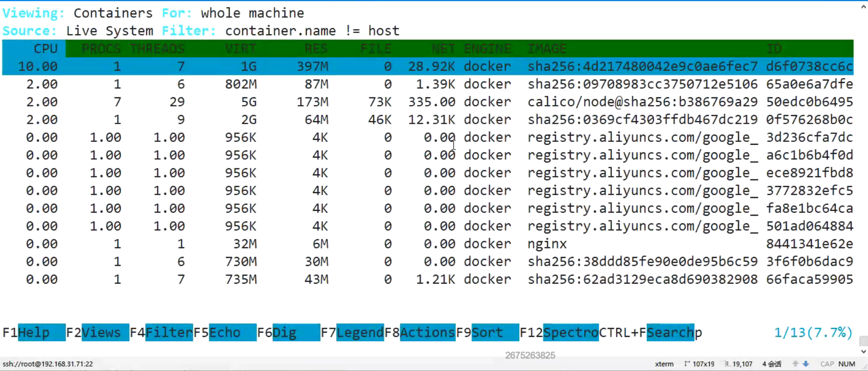The height and width of the screenshot is (371, 868).
Task: Select container row 65a0e6a7dfe
Action: [428, 84]
